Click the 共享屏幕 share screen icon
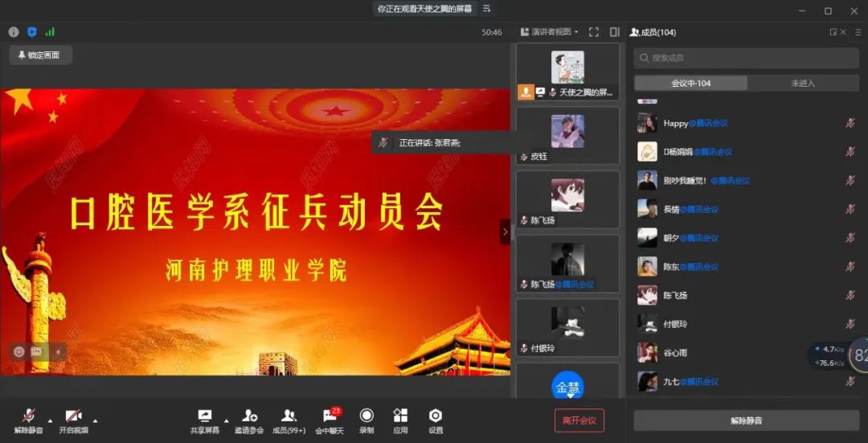868x443 pixels. point(206,416)
